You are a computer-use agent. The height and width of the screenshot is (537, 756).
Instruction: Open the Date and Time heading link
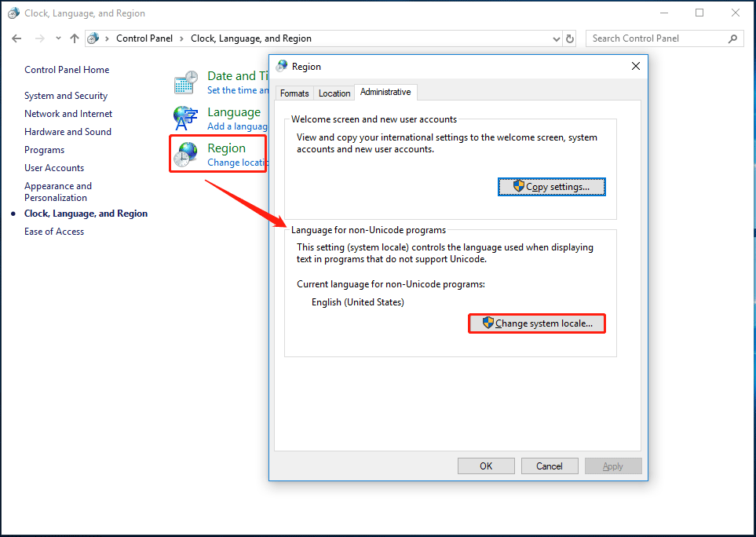point(238,76)
